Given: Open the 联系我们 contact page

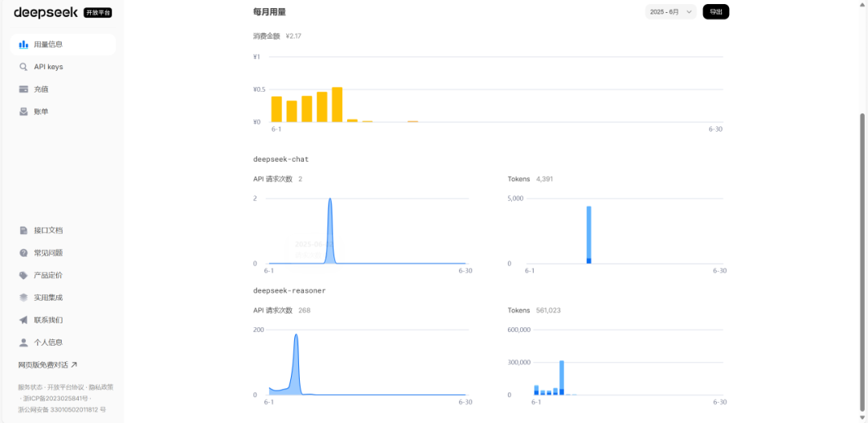Looking at the screenshot, I should [63, 320].
